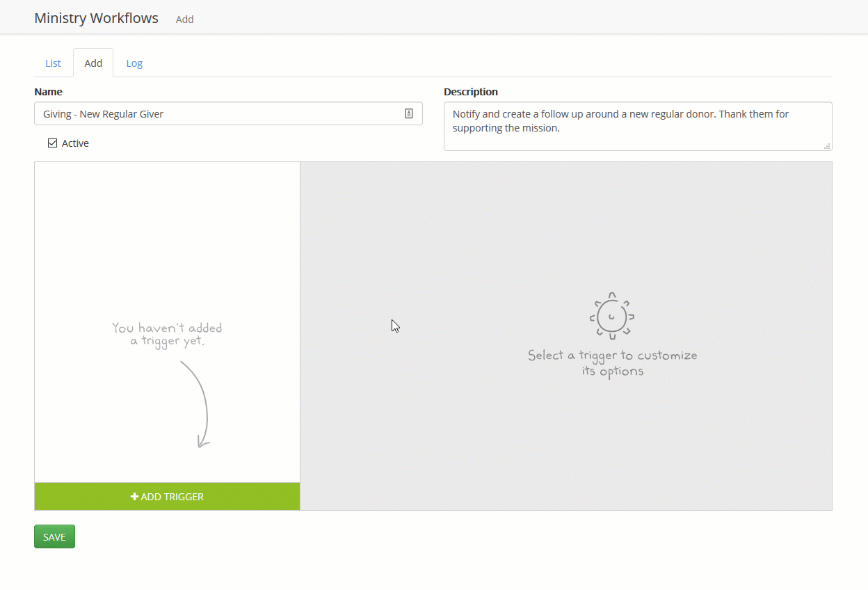Switch to the List tab

click(x=53, y=63)
